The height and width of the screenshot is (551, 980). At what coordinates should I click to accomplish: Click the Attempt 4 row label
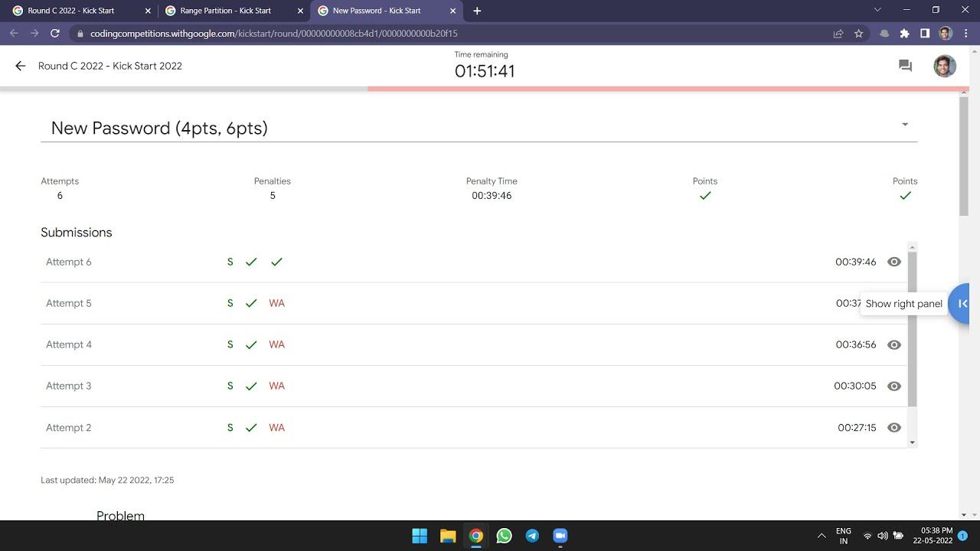point(68,344)
